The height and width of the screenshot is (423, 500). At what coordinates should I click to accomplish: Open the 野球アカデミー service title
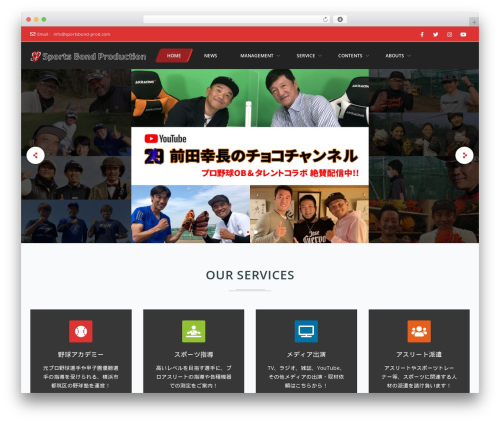81,355
